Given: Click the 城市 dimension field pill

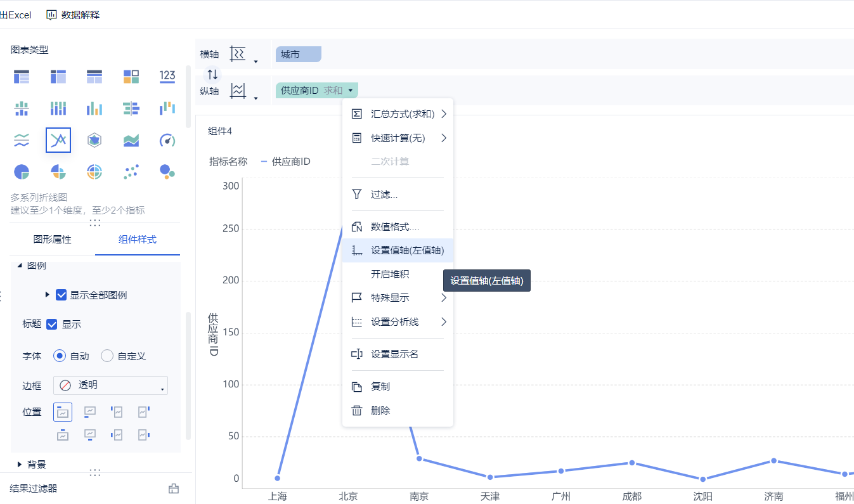Looking at the screenshot, I should pos(299,55).
